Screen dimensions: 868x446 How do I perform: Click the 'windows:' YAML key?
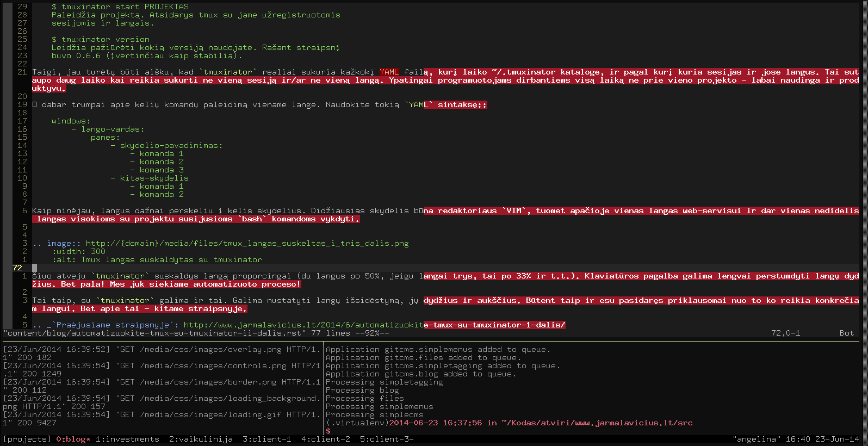coord(71,121)
